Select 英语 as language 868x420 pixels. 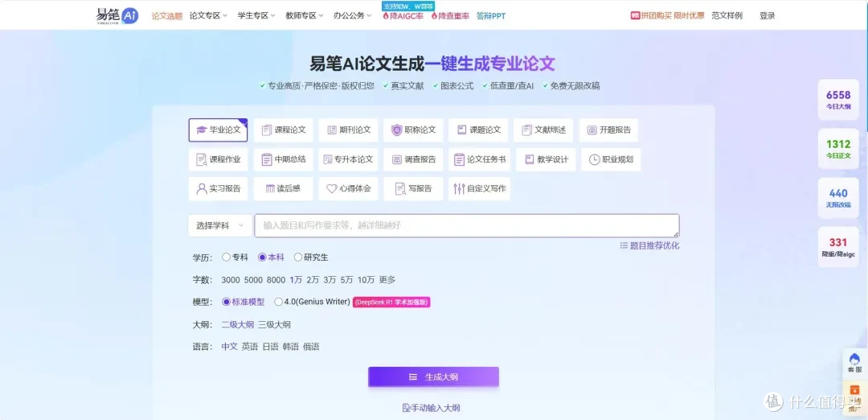(250, 347)
